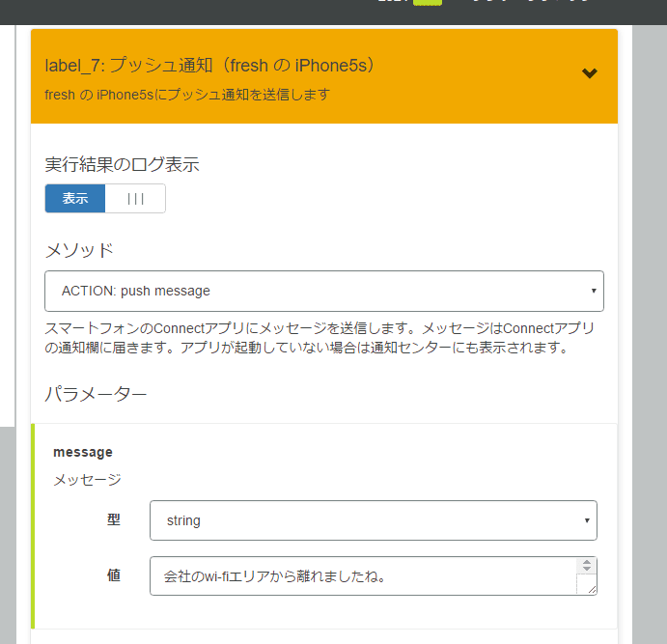Click the header subtitle about fresh の iPhone5s
The width and height of the screenshot is (667, 644).
coord(187,95)
